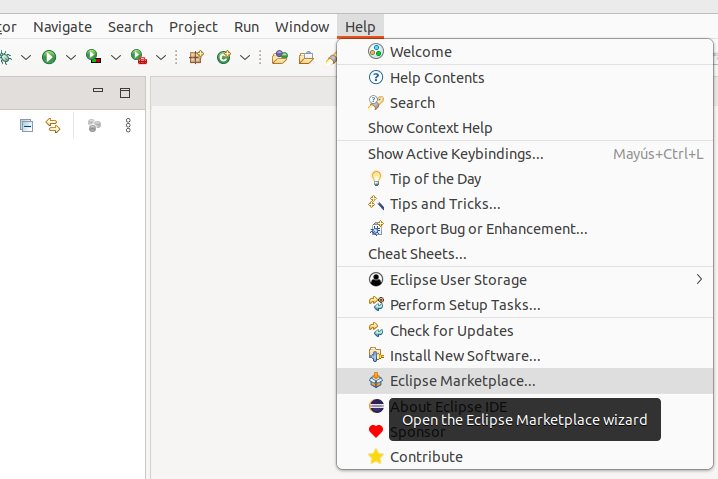Open the Navigate menu

(x=62, y=27)
